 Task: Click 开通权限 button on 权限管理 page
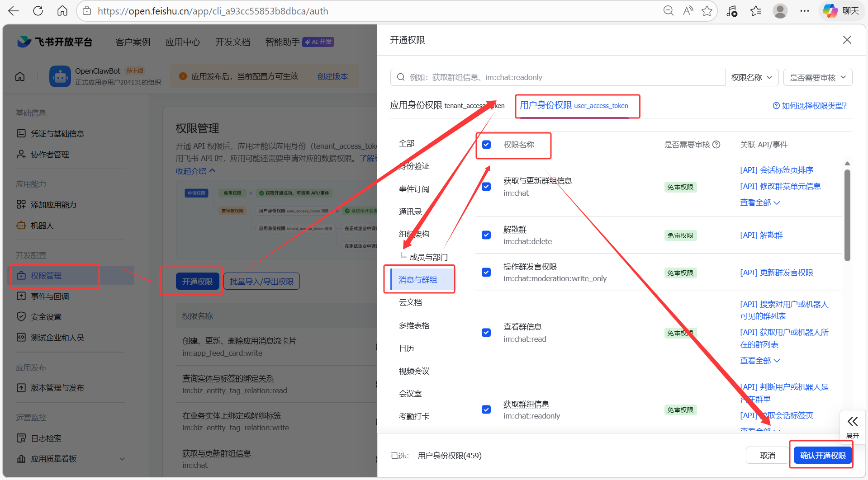click(197, 282)
